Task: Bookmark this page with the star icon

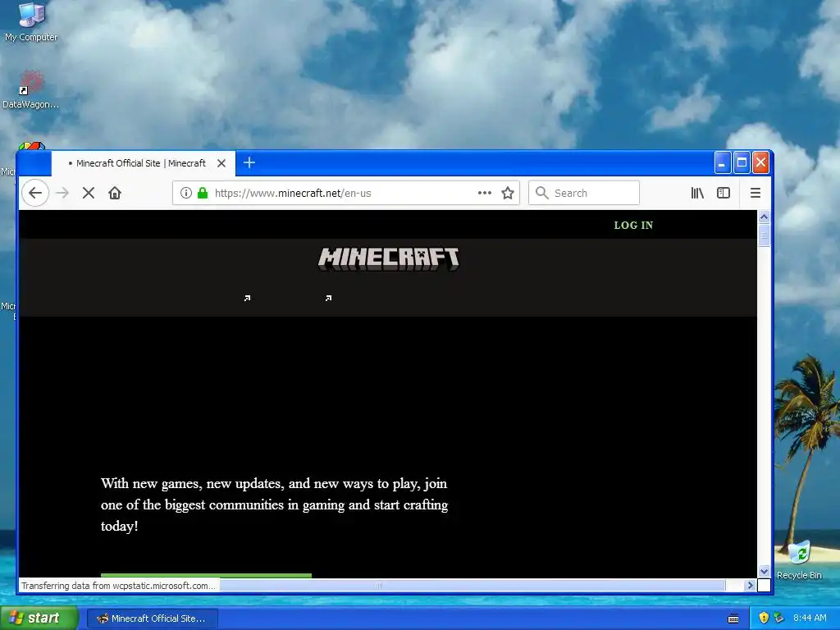Action: tap(508, 193)
